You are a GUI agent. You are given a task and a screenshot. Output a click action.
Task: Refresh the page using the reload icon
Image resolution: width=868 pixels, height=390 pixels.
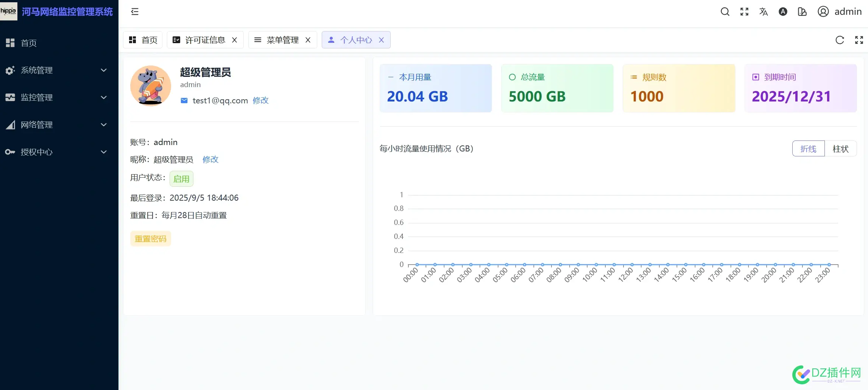click(840, 40)
